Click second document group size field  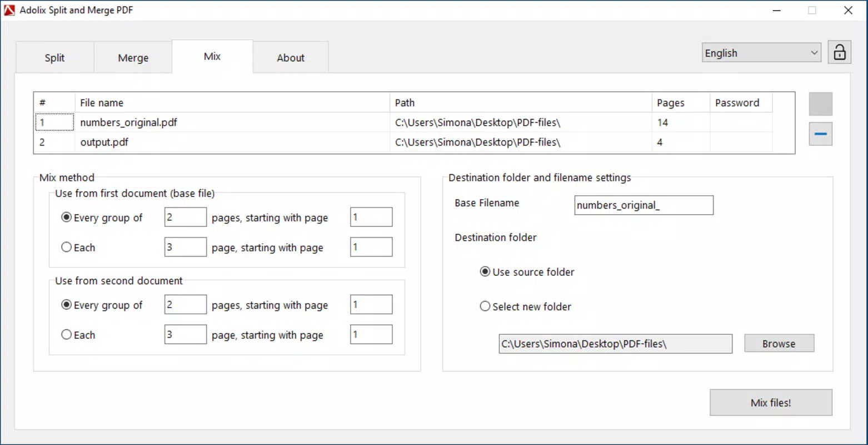coord(185,304)
